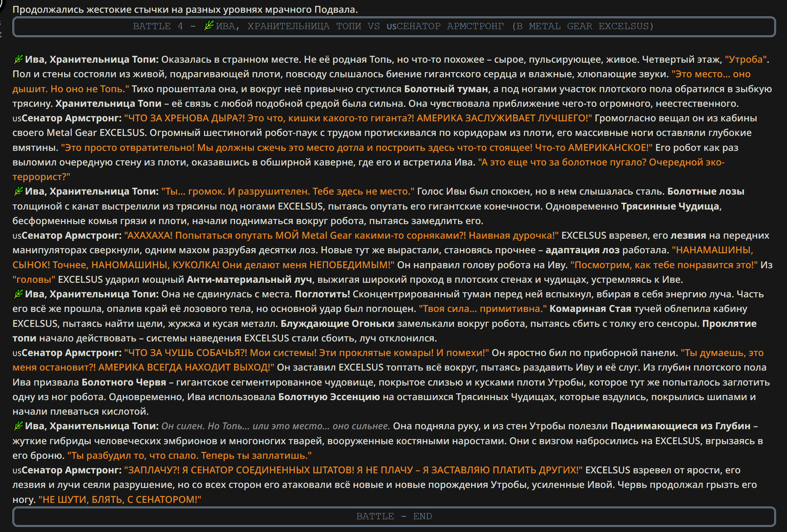Image resolution: width=787 pixels, height=532 pixels.
Task: Click the orange quote 'Посмотрим, как тебе понравится это!'
Action: point(664,265)
